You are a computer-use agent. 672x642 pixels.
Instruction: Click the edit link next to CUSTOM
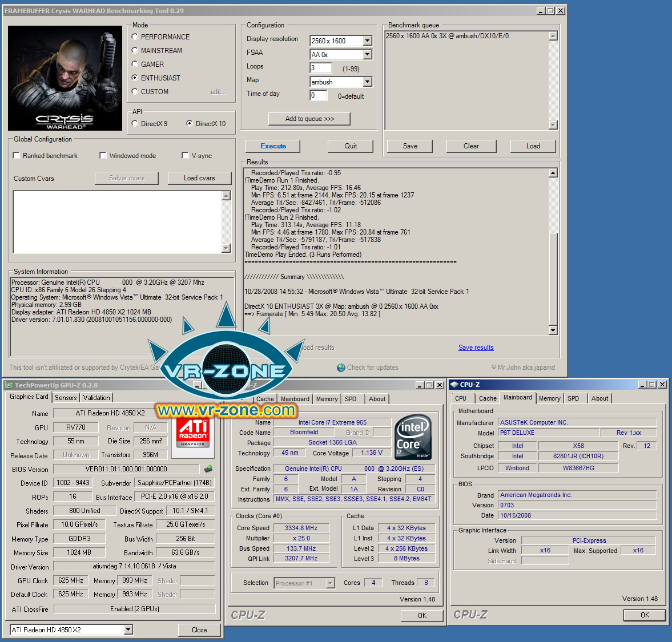(218, 92)
